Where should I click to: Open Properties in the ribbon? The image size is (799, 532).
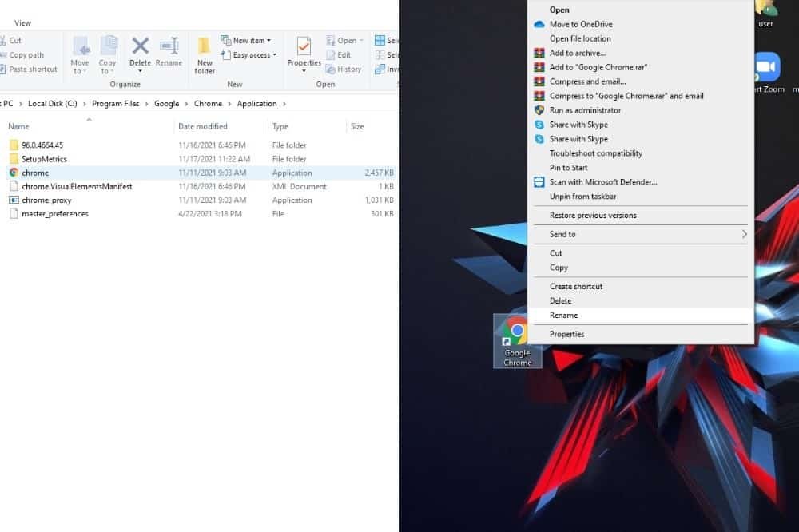pyautogui.click(x=304, y=50)
